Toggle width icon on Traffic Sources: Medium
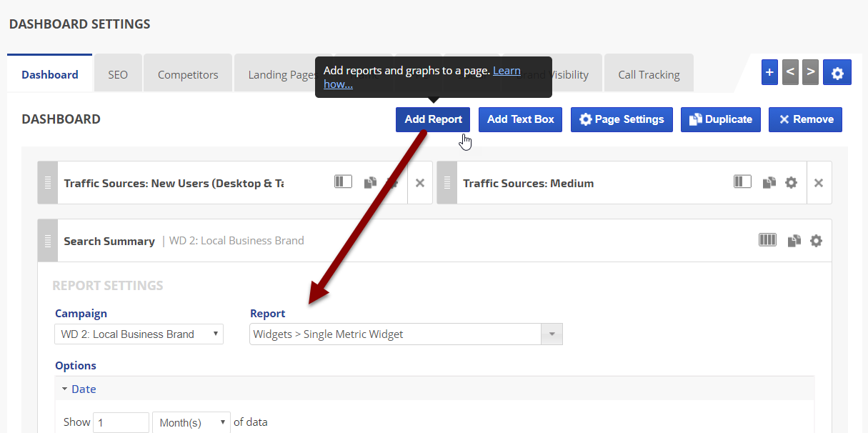 pos(743,182)
